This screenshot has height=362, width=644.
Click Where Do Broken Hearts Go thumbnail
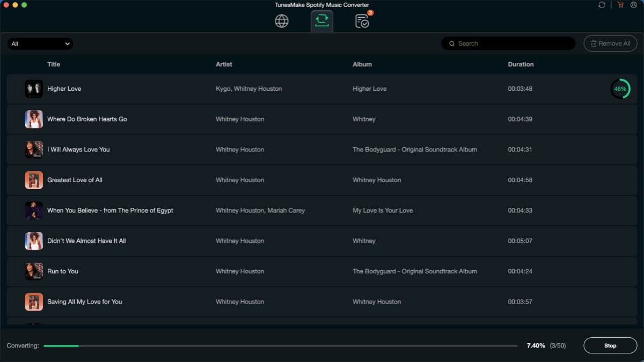click(34, 119)
